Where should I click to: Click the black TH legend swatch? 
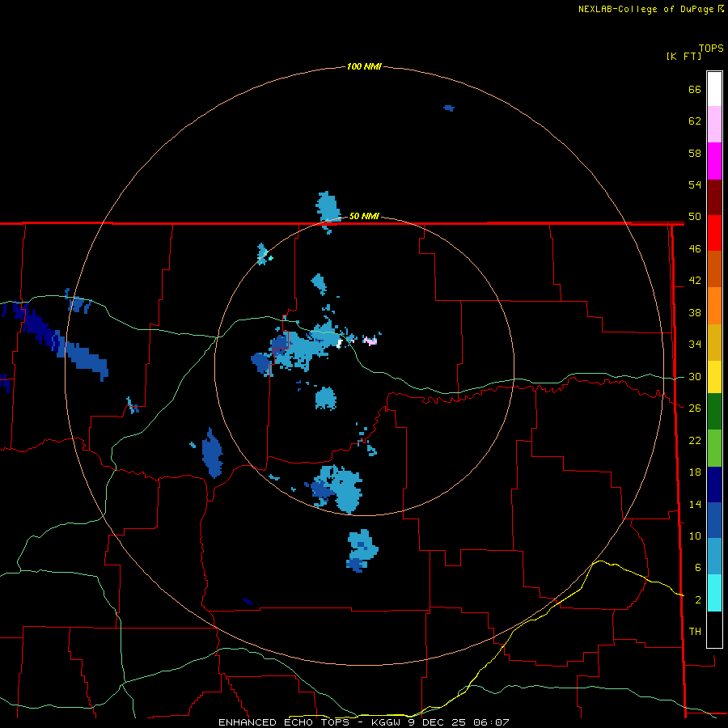[714, 629]
